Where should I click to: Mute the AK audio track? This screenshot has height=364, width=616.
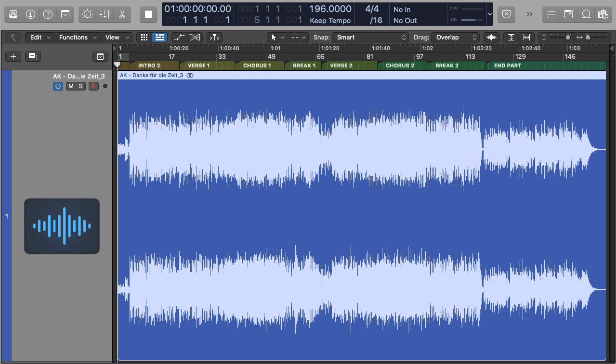click(71, 86)
